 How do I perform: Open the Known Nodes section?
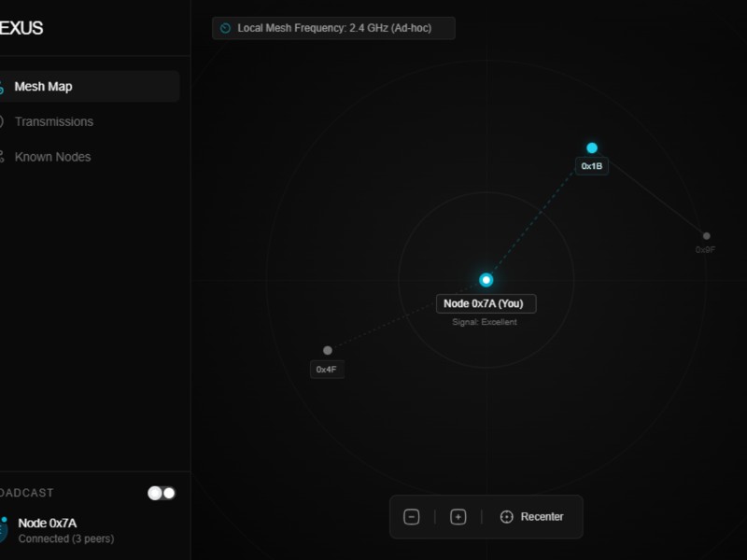(x=52, y=157)
